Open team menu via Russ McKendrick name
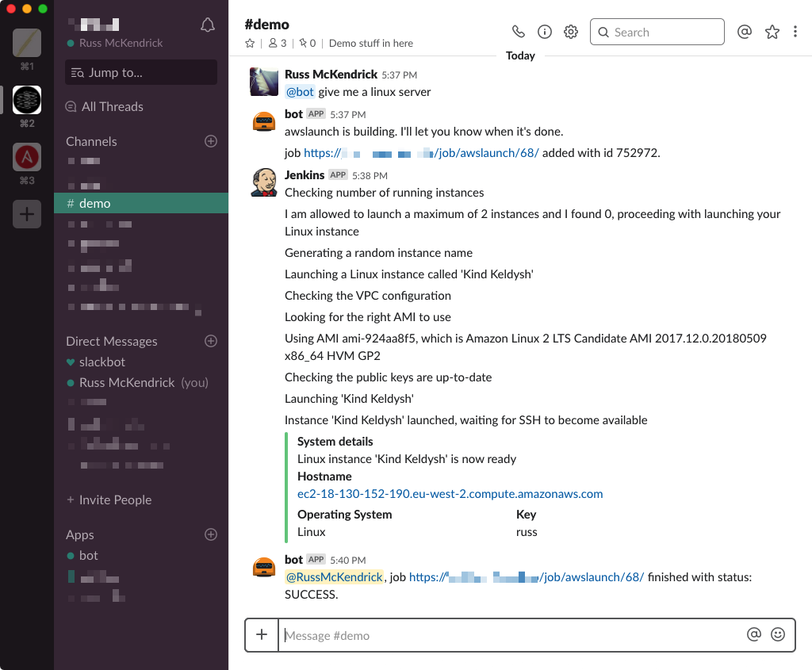The image size is (812, 670). [121, 43]
